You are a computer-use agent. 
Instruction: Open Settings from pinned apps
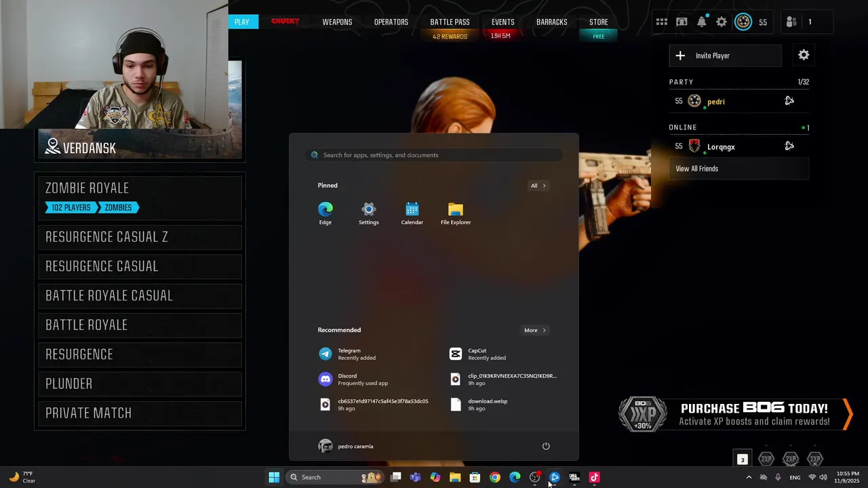[369, 213]
